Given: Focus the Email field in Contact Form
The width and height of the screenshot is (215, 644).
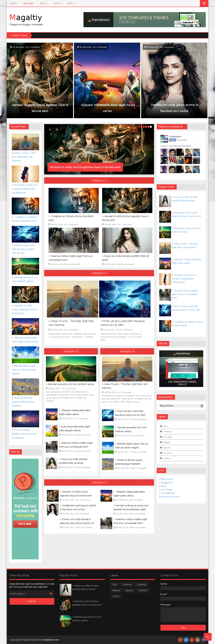Looking at the screenshot, I should point(183,599).
